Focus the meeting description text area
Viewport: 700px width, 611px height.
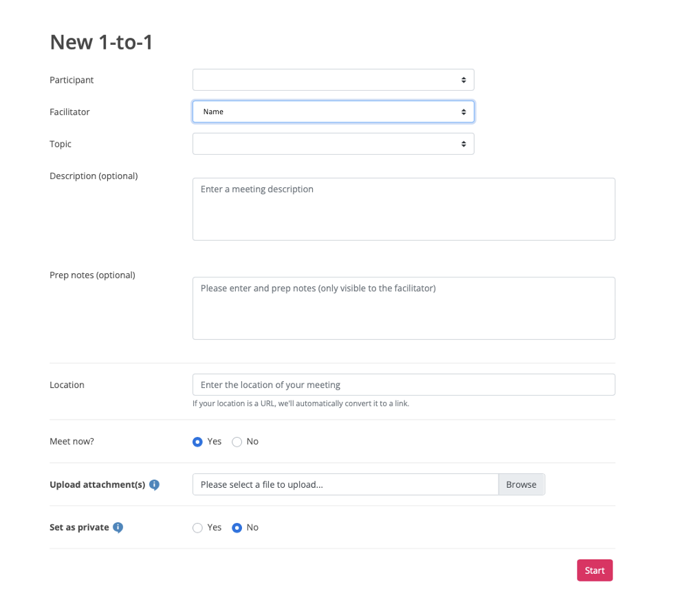coord(404,209)
